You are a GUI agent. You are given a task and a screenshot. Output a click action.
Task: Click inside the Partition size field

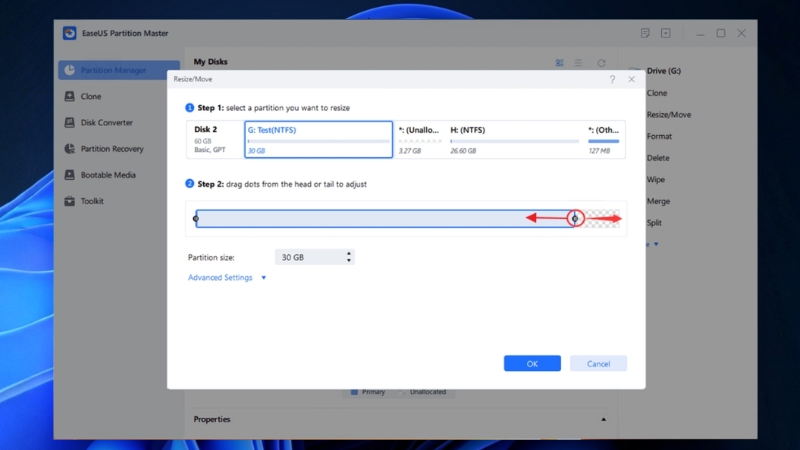308,257
